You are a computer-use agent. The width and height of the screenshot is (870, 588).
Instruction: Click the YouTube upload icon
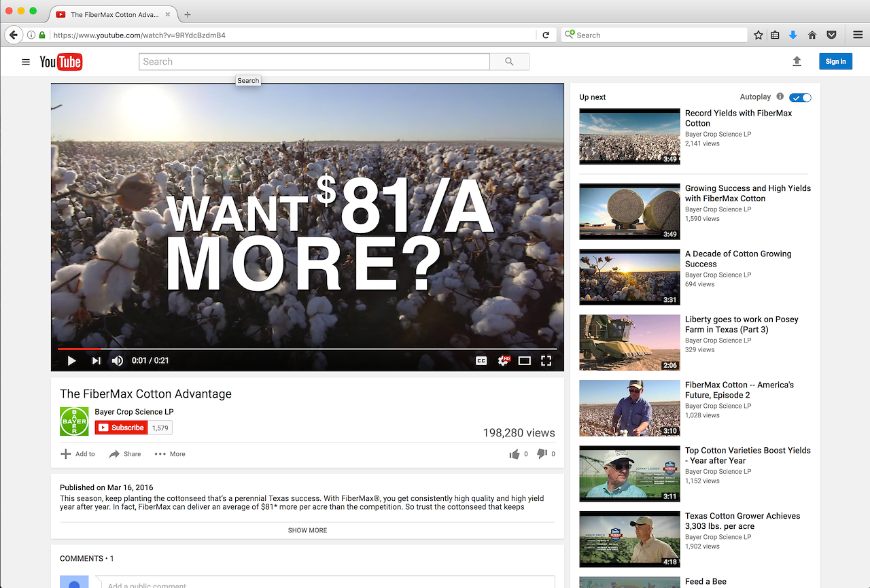point(797,61)
